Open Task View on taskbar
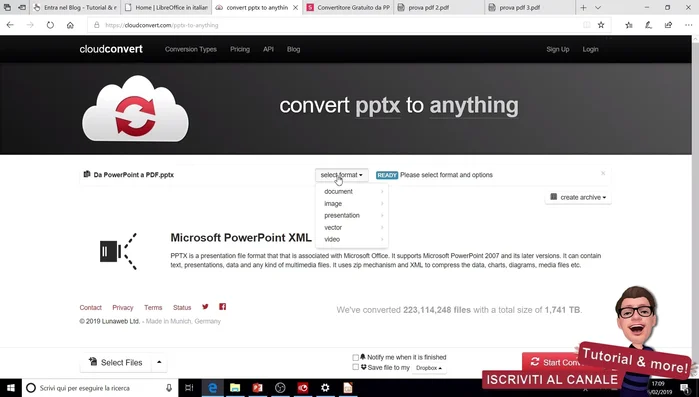 (189, 388)
